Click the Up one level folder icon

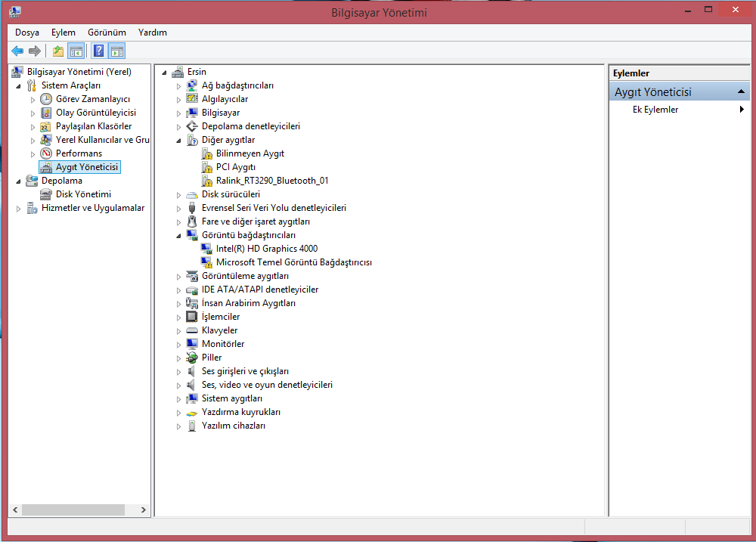point(58,51)
